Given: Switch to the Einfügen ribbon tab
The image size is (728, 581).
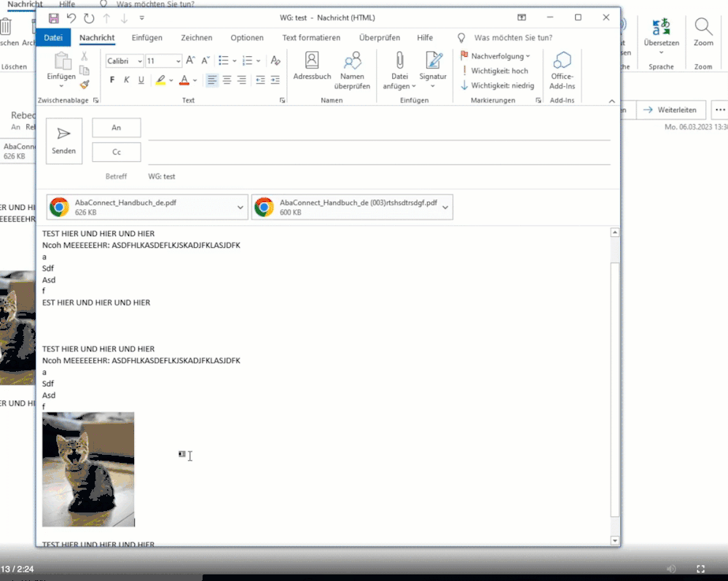Looking at the screenshot, I should tap(146, 38).
